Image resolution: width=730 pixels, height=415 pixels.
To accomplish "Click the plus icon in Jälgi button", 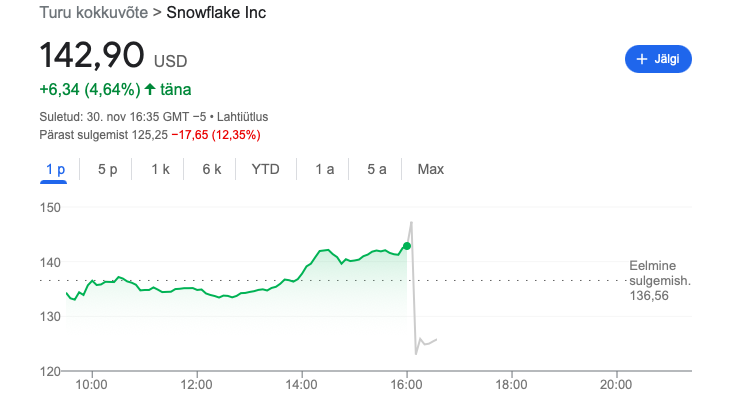I will (642, 59).
